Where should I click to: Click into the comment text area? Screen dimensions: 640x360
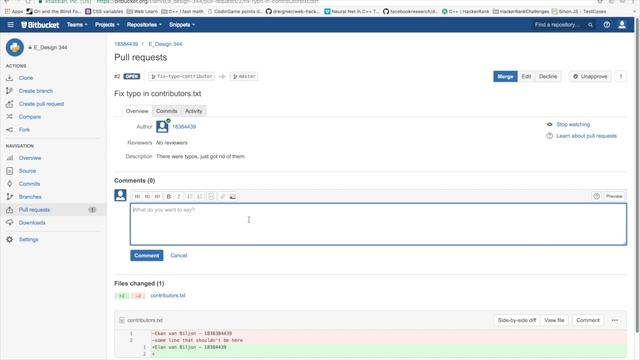point(378,224)
